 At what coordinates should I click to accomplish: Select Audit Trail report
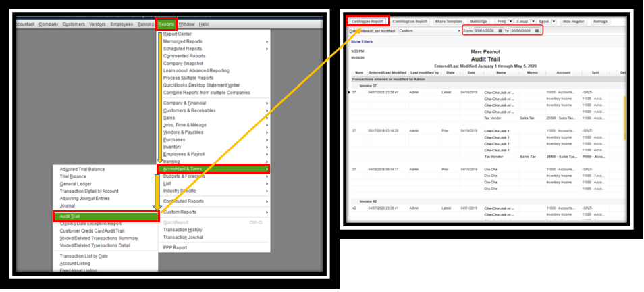106,216
